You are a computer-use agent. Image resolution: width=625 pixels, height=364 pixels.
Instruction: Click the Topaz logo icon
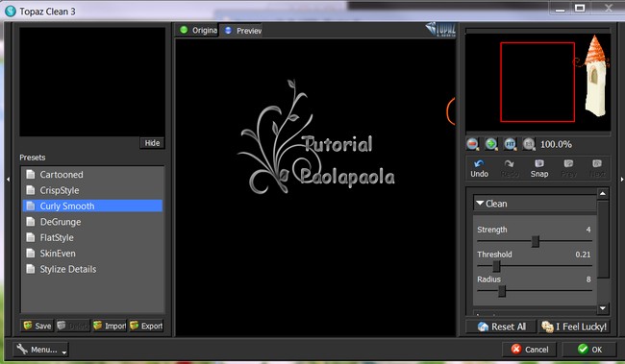[440, 29]
